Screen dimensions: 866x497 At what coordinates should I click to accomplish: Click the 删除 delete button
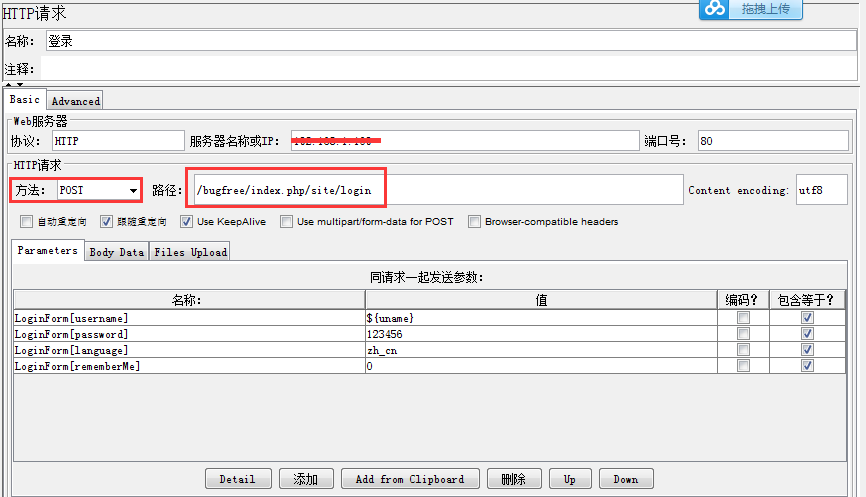tap(514, 479)
